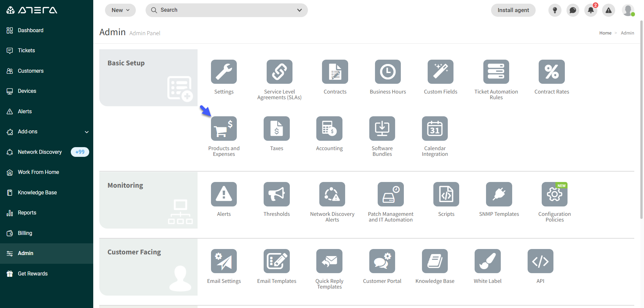
Task: Expand the New dropdown button
Action: (120, 10)
